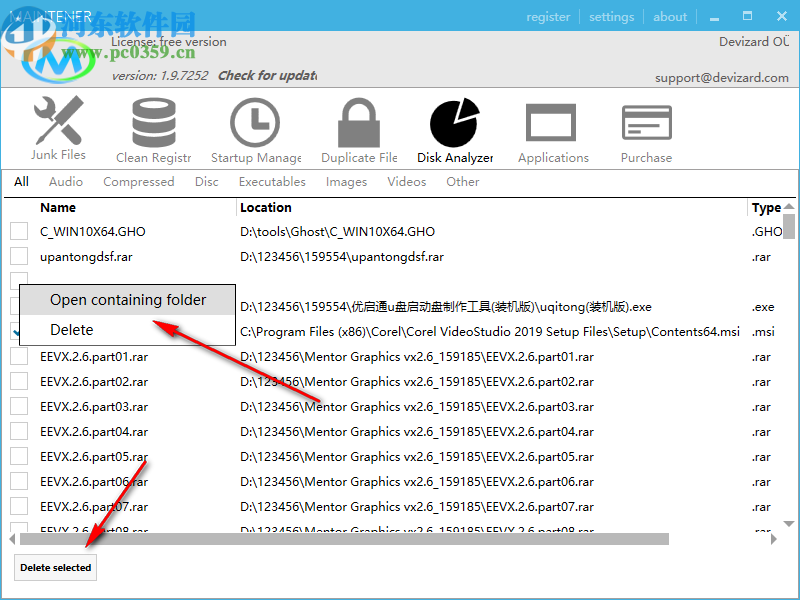Select the C_WIN10X64.GHO file name
This screenshot has height=600, width=800.
pyautogui.click(x=93, y=232)
